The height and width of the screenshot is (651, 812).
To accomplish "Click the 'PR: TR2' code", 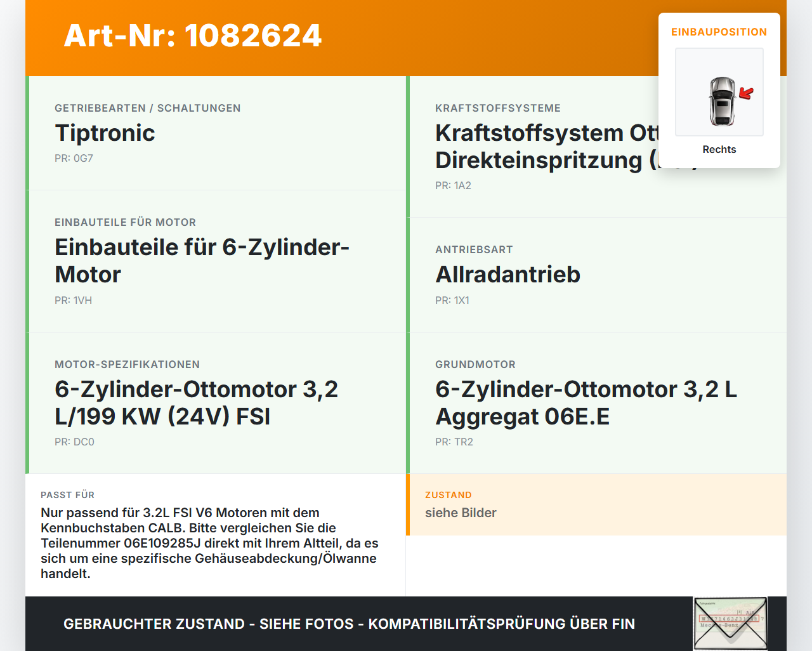I will point(454,442).
